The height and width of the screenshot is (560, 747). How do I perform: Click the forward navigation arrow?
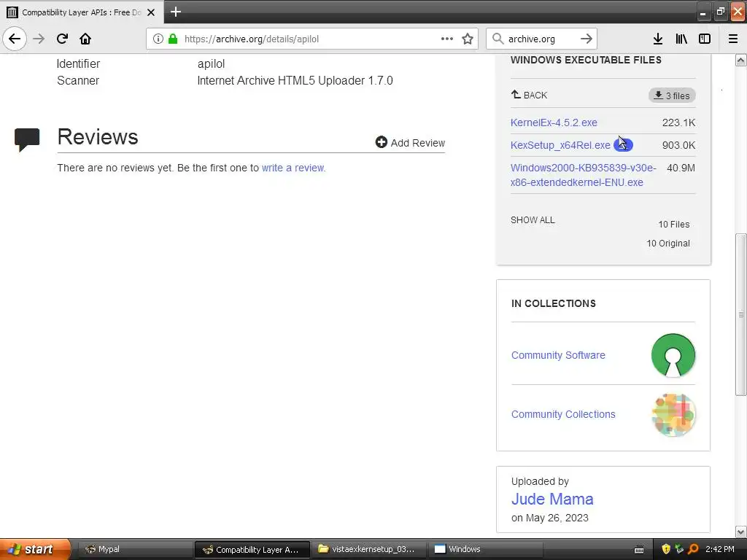click(39, 39)
